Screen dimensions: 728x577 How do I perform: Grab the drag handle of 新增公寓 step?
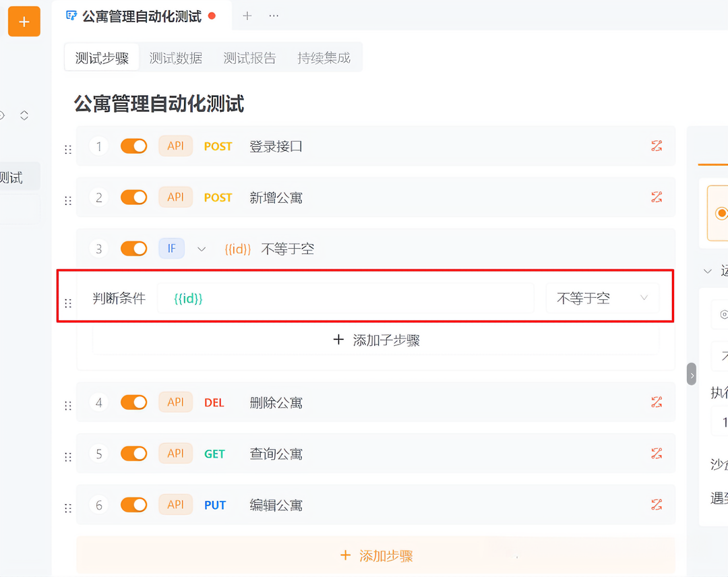point(68,200)
